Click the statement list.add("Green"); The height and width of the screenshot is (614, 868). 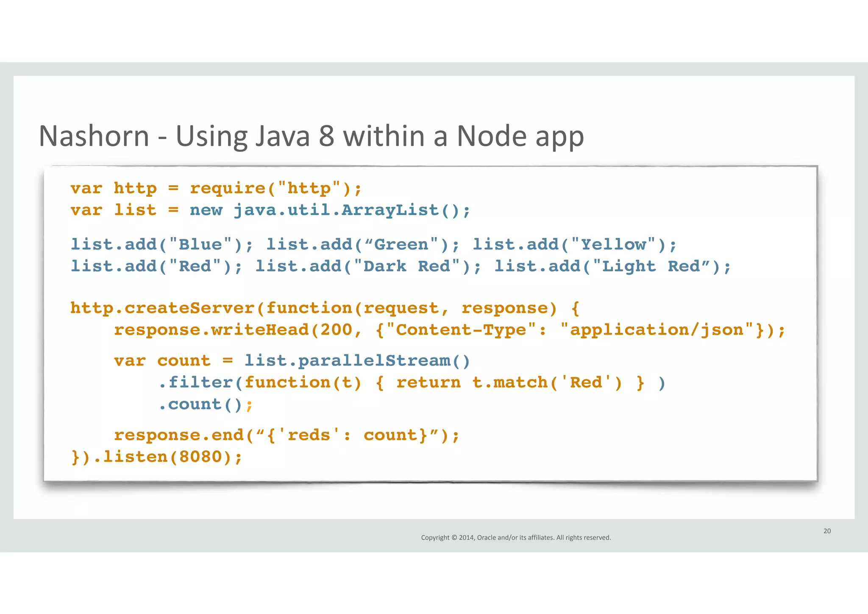click(363, 245)
